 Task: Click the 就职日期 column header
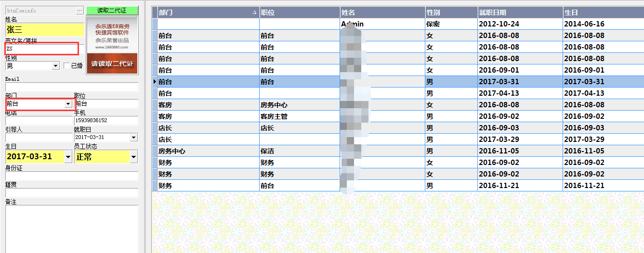tap(519, 13)
